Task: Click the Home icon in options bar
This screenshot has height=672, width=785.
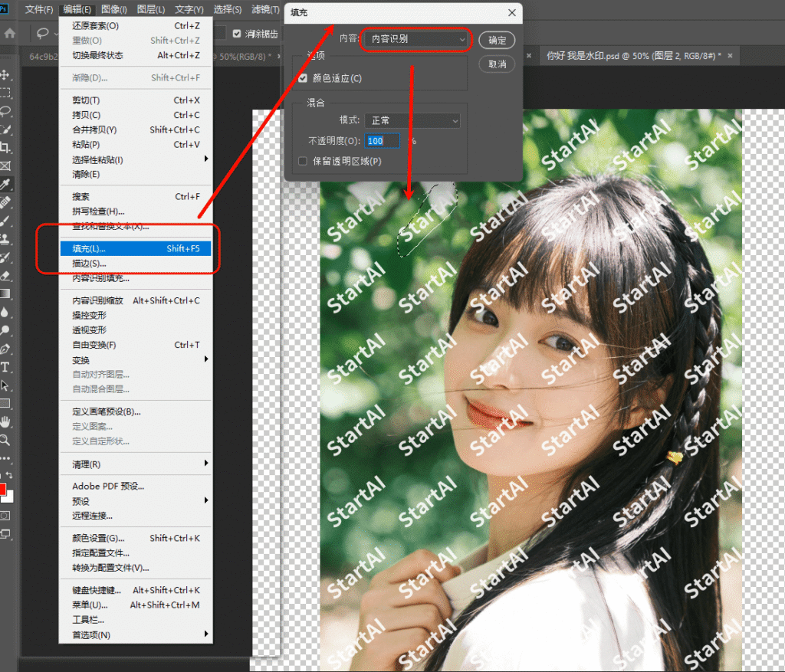Action: pyautogui.click(x=10, y=34)
